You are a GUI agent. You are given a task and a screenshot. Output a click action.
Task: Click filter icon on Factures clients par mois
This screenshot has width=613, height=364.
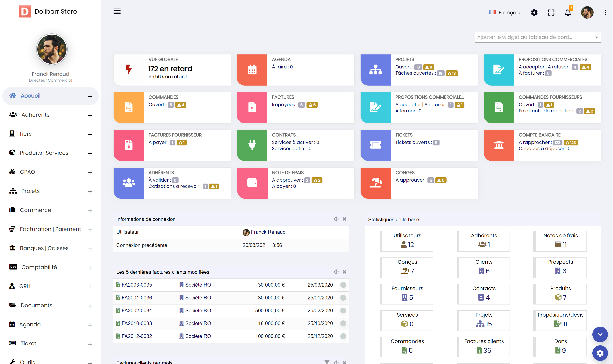click(x=327, y=362)
